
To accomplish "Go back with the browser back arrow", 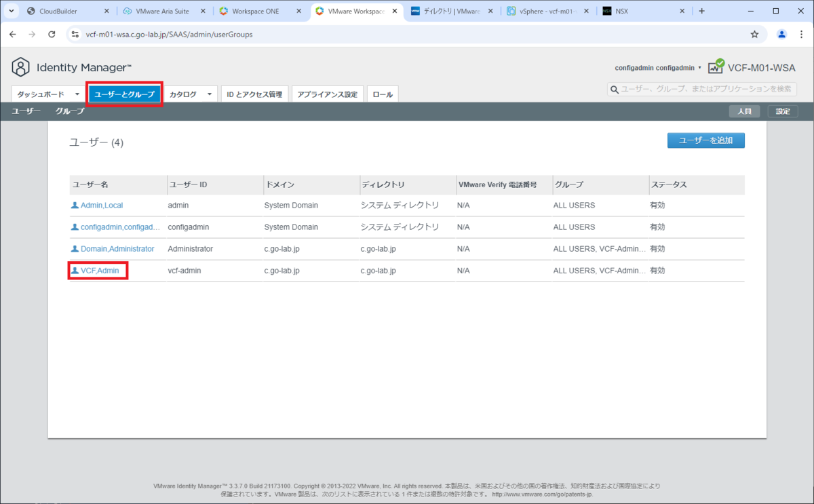I will 12,34.
